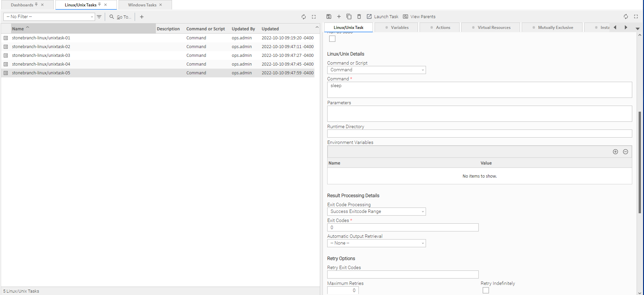The height and width of the screenshot is (295, 644).
Task: Click the task details vertical scrollbar
Action: tap(639, 162)
